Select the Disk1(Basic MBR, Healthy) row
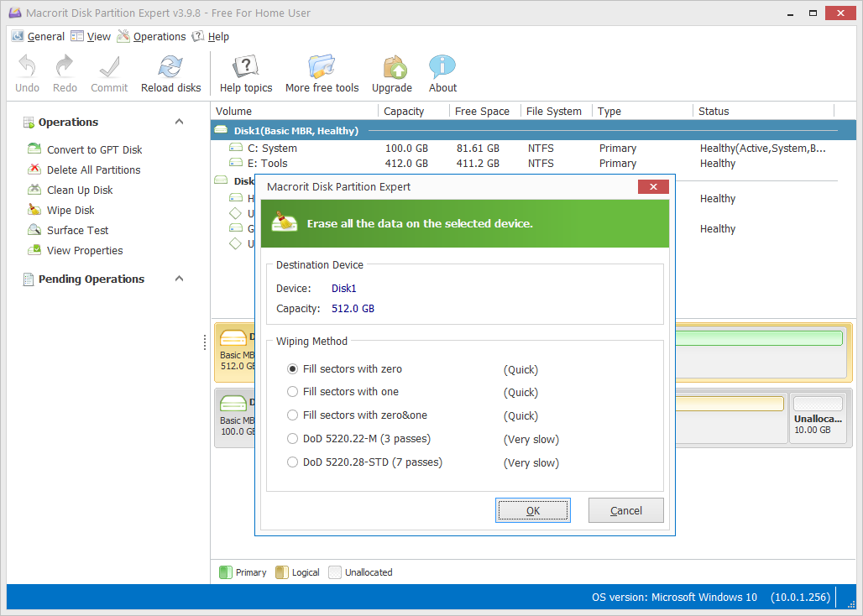The height and width of the screenshot is (616, 863). [533, 130]
